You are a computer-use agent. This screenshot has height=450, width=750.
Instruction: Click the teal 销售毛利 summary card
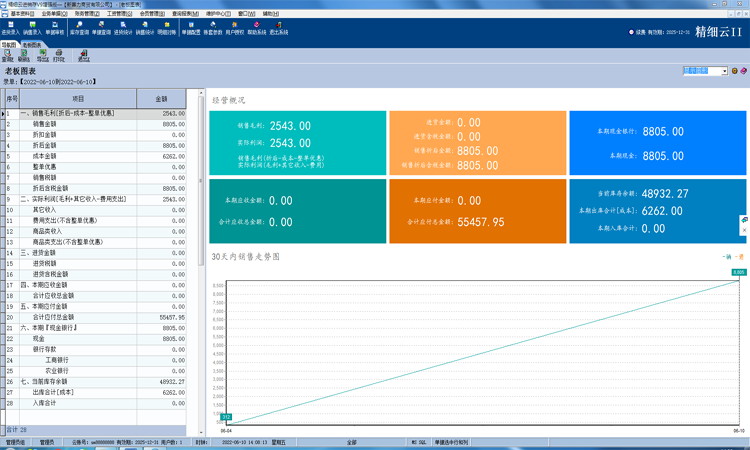click(x=297, y=142)
